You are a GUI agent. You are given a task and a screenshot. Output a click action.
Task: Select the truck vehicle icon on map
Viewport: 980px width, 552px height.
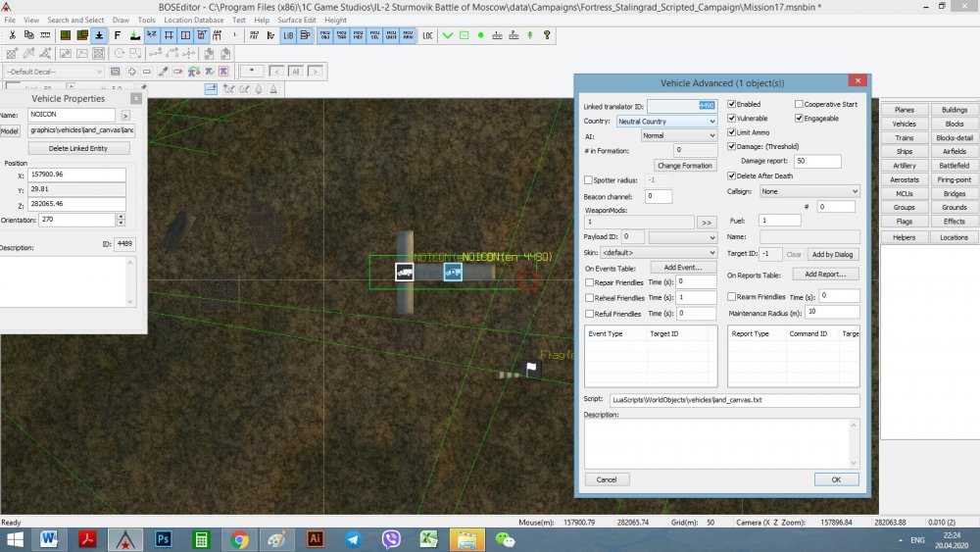[404, 272]
